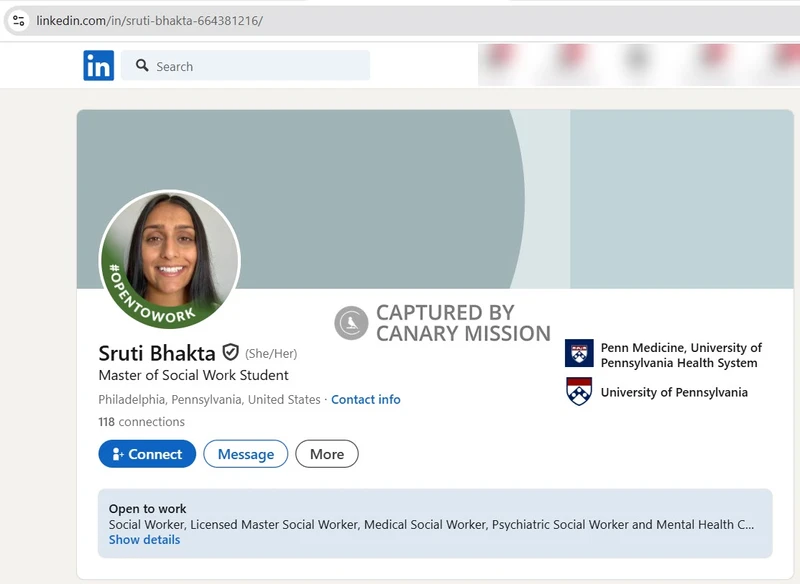Click the Open to work job titles text
The height and width of the screenshot is (584, 800).
[431, 524]
